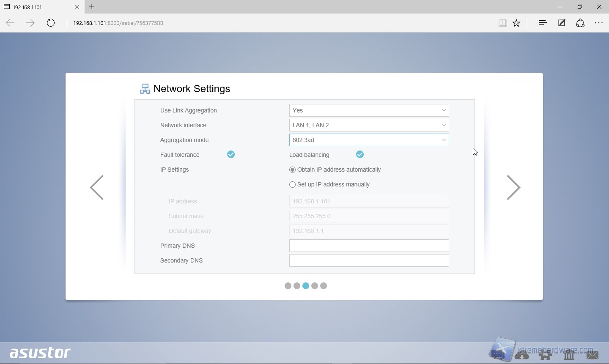The image size is (609, 364).
Task: Click the Secondary DNS input field
Action: coord(369,260)
